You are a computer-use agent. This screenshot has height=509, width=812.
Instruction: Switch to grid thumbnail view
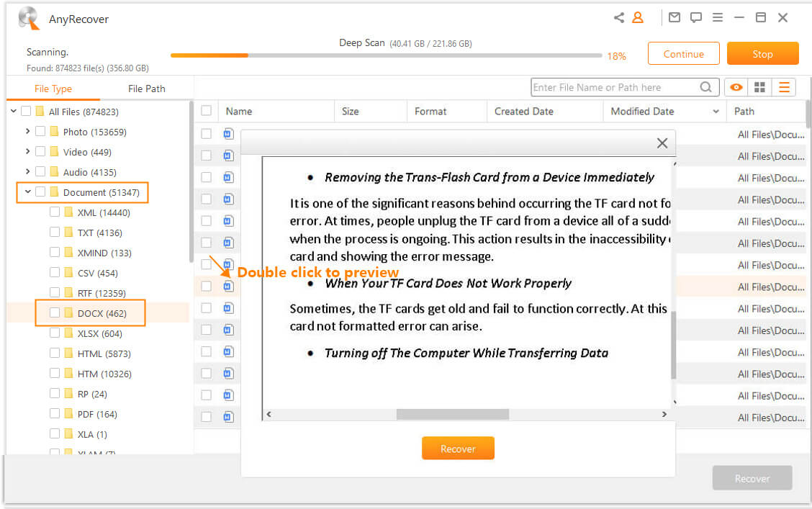click(759, 87)
